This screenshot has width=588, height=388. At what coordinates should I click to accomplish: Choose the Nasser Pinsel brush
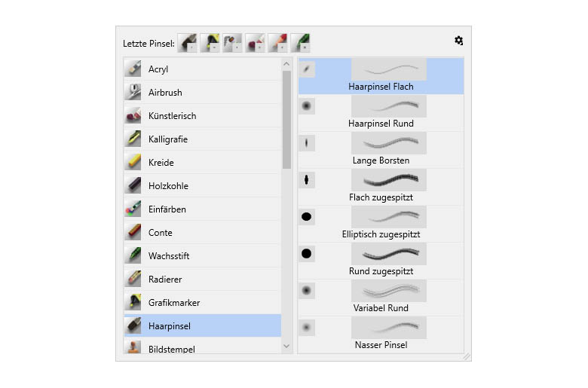pos(381,334)
